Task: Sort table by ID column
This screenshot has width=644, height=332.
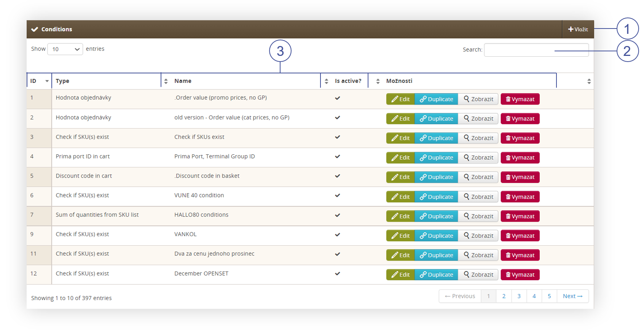Action: click(x=39, y=81)
